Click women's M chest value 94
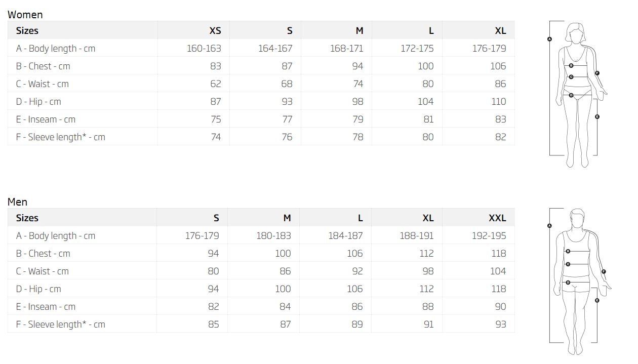The height and width of the screenshot is (364, 638). pos(358,66)
